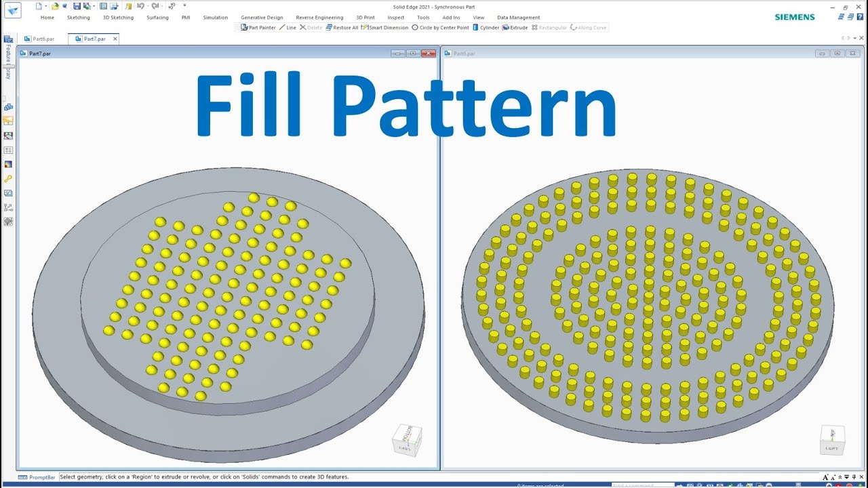
Task: Select Smart Dimension tool
Action: coord(385,28)
